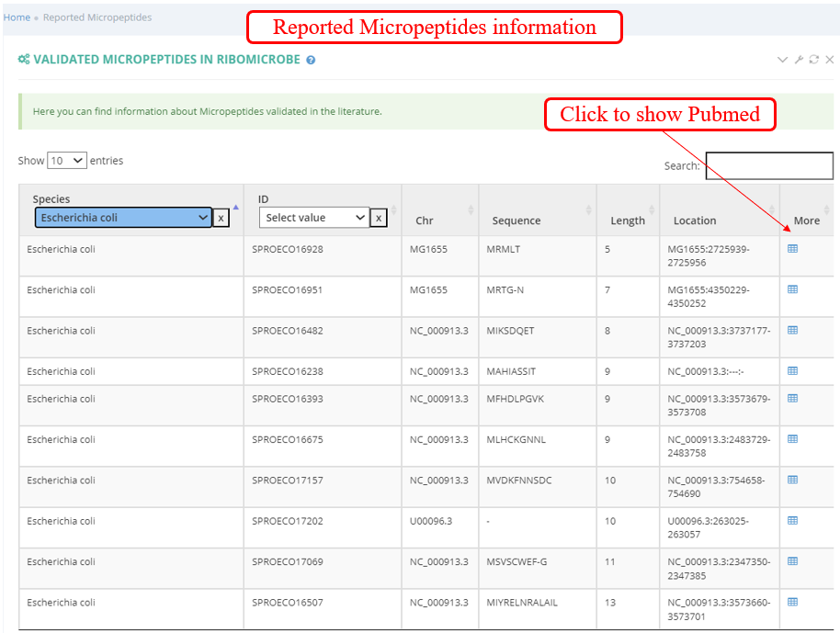Viewport: 840px width, 633px height.
Task: Clear the Species filter with x button
Action: click(x=221, y=218)
